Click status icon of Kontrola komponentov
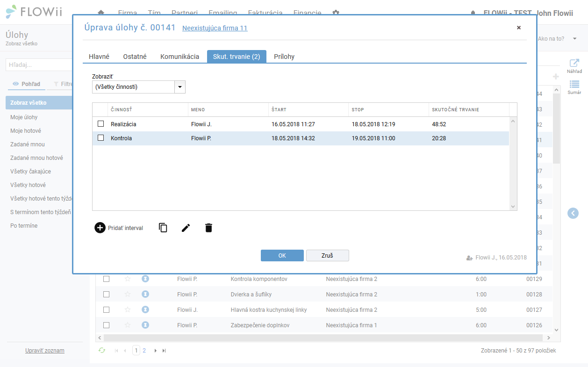 tap(145, 279)
